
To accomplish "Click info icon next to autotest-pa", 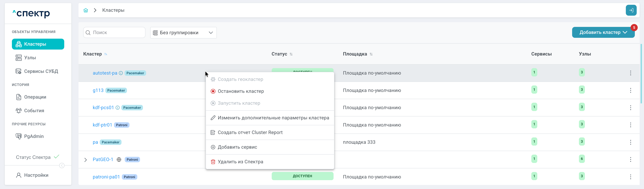I will 121,73.
